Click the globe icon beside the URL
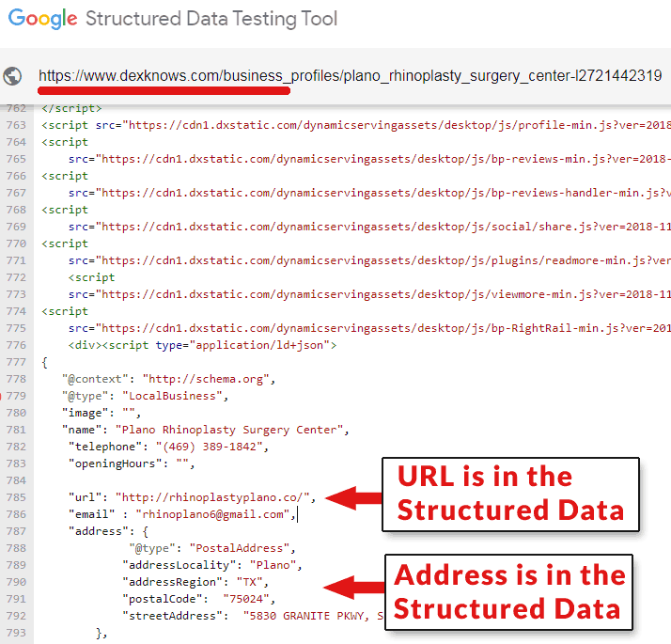This screenshot has height=644, width=671. point(14,76)
